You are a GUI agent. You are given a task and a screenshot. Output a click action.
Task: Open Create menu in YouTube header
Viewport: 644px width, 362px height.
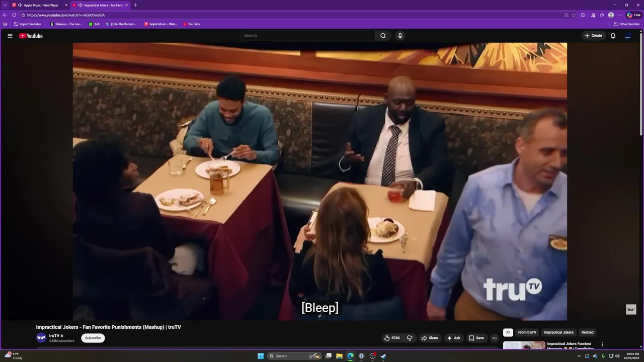coord(593,36)
